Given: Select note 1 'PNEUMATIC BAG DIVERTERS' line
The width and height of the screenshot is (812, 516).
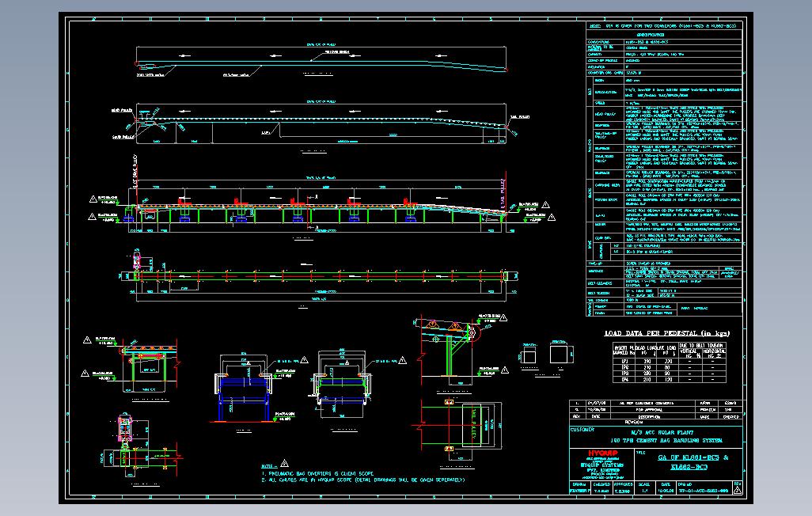Looking at the screenshot, I should pos(317,473).
